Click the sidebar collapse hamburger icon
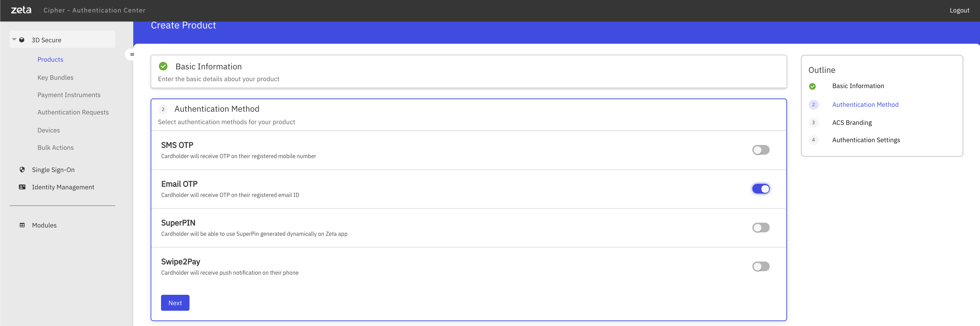 click(132, 54)
